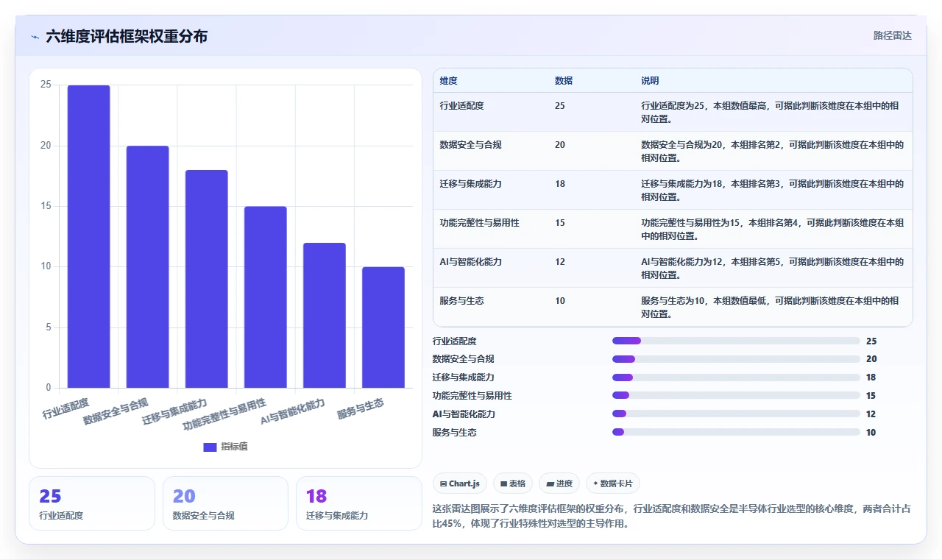The height and width of the screenshot is (560, 942).
Task: Click the 服务与生态 progress bar
Action: 736,433
